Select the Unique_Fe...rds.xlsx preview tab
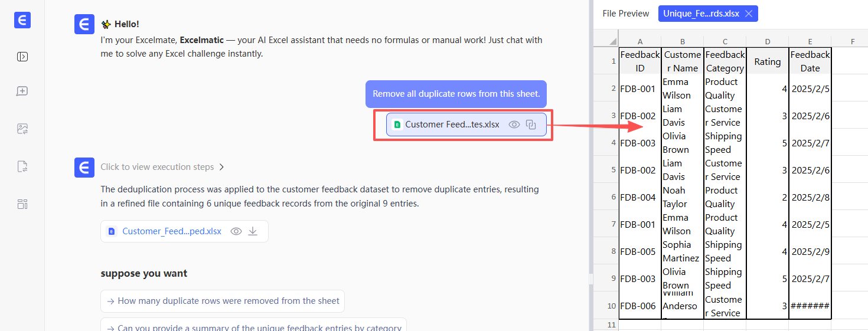Image resolution: width=868 pixels, height=331 pixels. pyautogui.click(x=699, y=14)
